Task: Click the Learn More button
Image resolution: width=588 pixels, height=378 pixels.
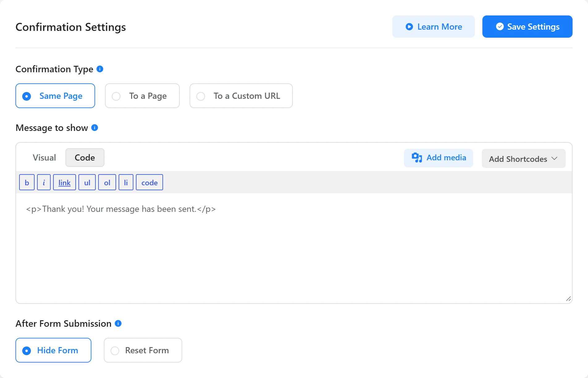Action: (434, 27)
